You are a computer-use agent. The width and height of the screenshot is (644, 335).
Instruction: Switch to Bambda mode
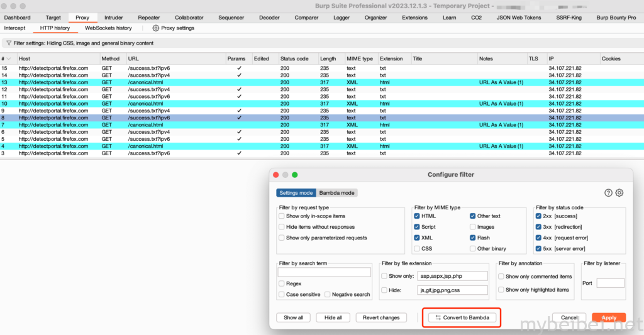click(x=337, y=193)
